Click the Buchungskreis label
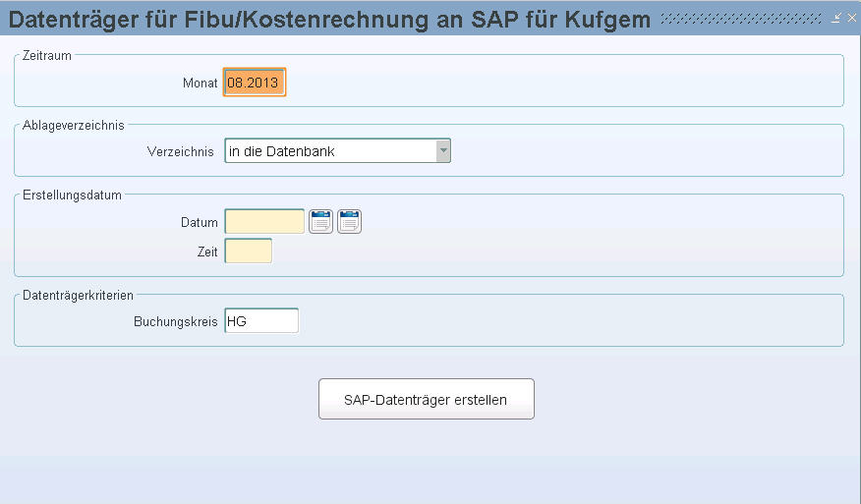The width and height of the screenshot is (861, 504). coord(175,321)
